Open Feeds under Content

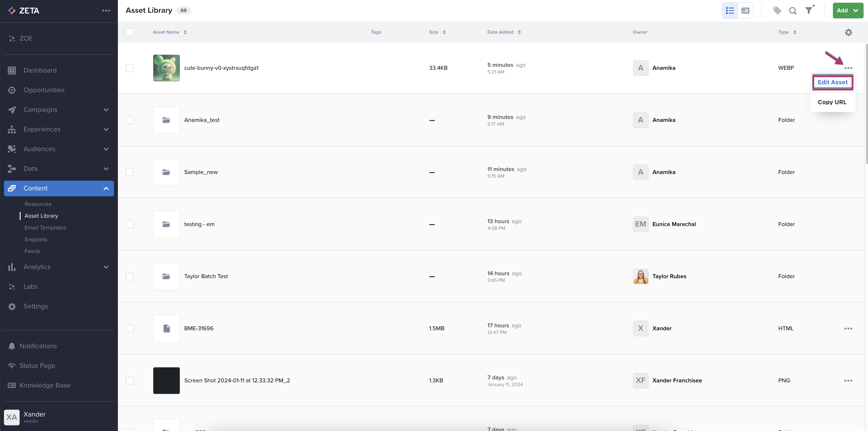tap(32, 251)
